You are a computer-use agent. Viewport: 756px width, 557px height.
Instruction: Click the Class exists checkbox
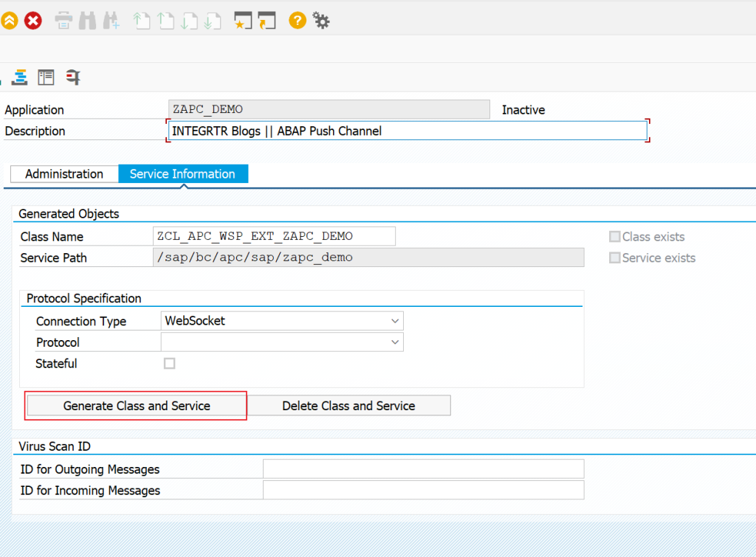615,237
